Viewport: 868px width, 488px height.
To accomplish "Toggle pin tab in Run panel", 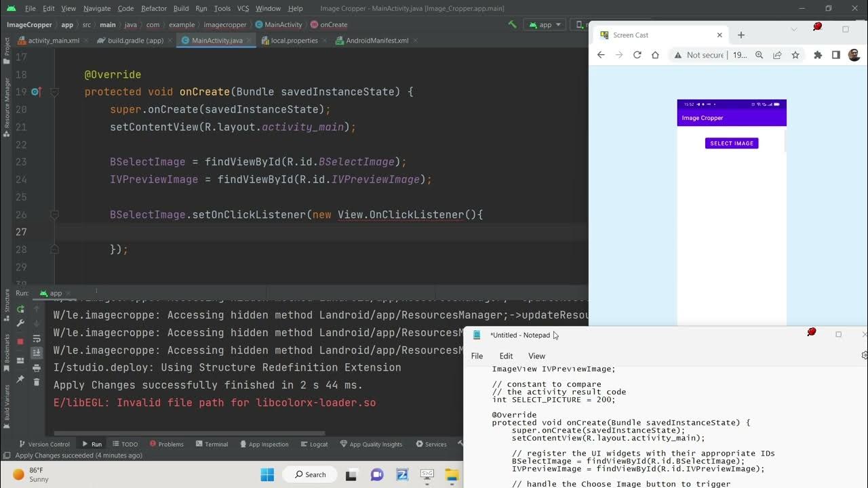I will [20, 380].
